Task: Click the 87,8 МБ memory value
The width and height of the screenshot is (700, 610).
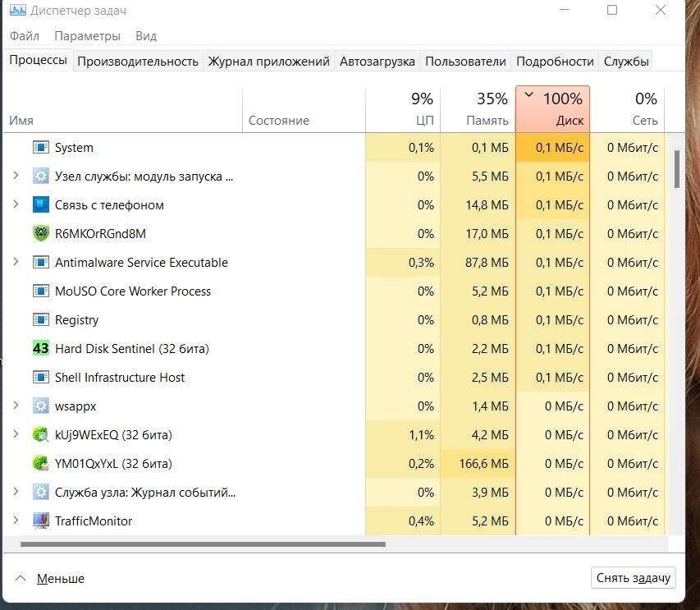Action: click(487, 262)
